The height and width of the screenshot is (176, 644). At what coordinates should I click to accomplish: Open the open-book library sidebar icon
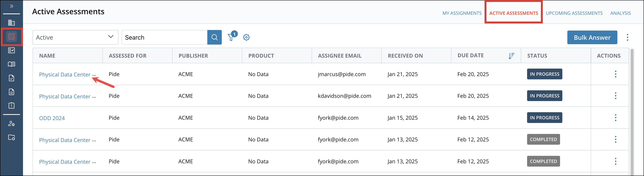(11, 64)
